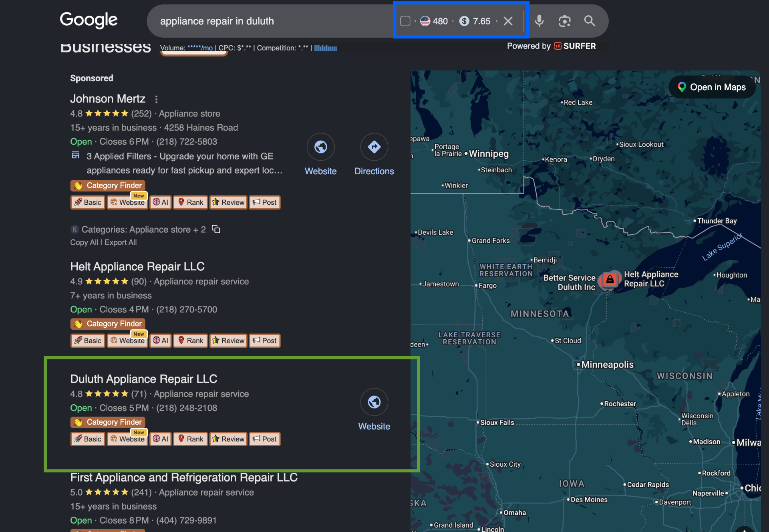
Task: Click Export All link
Action: click(121, 242)
